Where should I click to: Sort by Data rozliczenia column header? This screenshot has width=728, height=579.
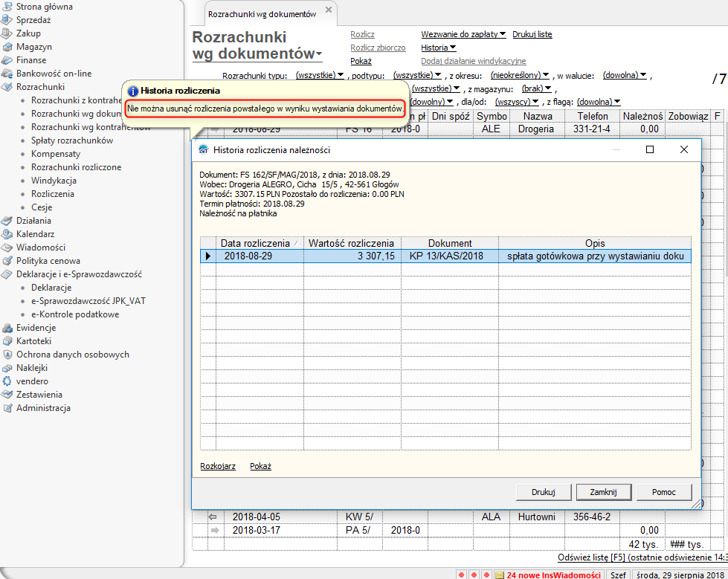[x=254, y=243]
